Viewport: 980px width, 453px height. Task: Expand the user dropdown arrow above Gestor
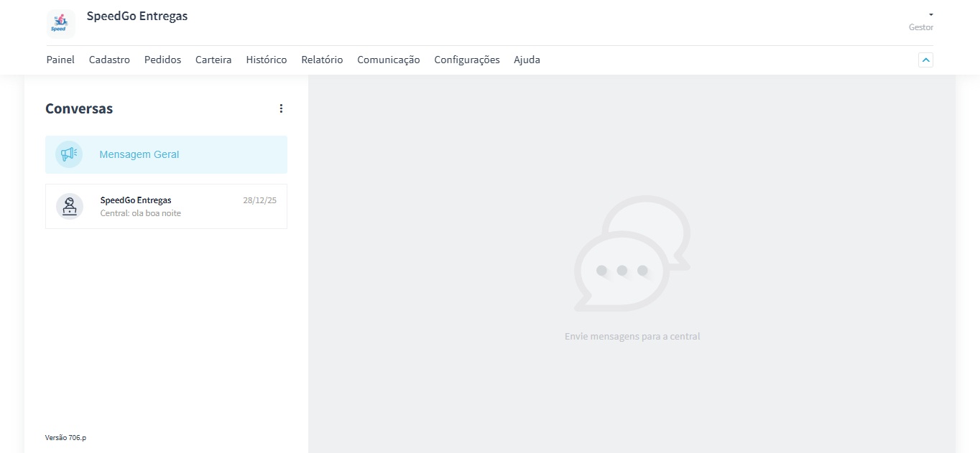tap(930, 14)
